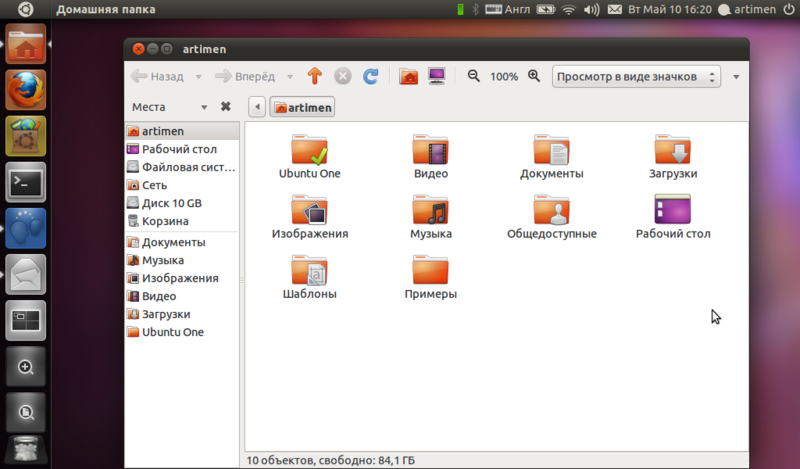
Task: Click the Ubuntu logo dash button
Action: pyautogui.click(x=26, y=9)
